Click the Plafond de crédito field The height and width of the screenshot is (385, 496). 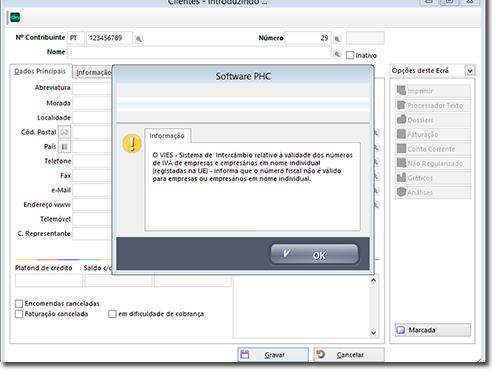click(49, 281)
